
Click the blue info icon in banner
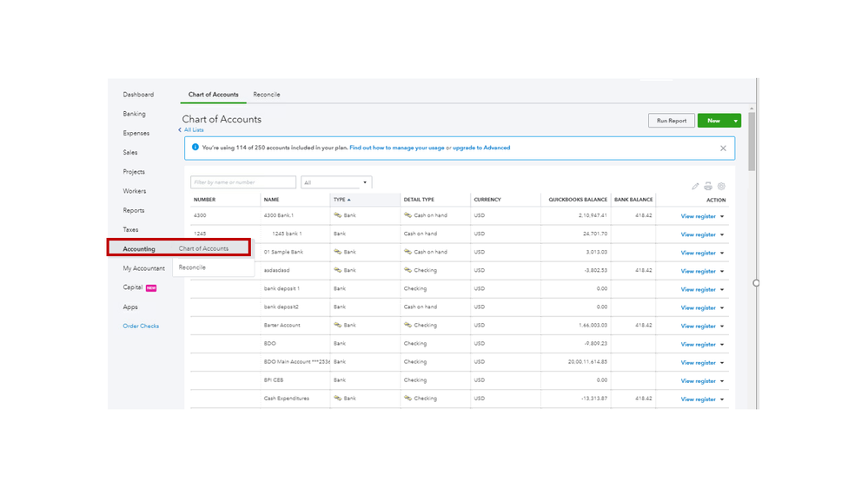[195, 148]
